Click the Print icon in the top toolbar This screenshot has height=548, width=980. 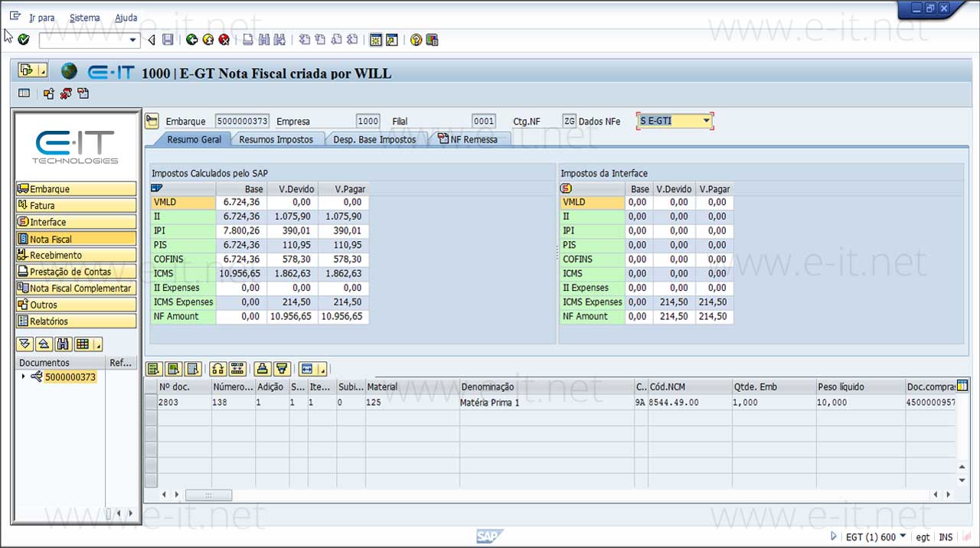click(x=248, y=40)
